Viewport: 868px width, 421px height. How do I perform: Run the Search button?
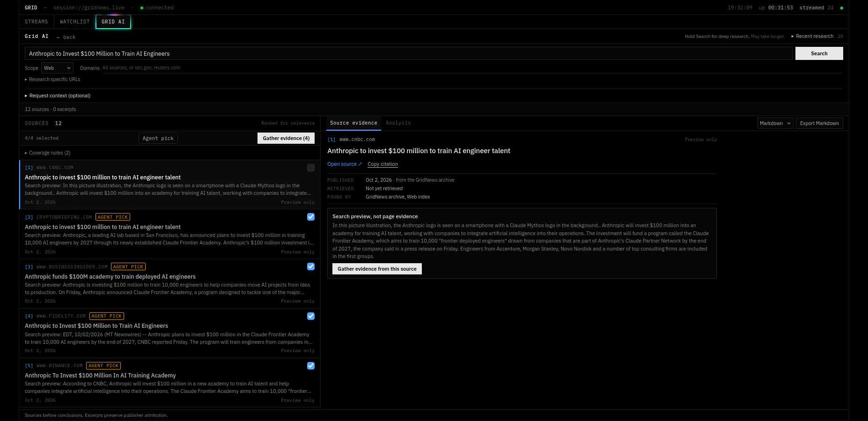pyautogui.click(x=819, y=53)
